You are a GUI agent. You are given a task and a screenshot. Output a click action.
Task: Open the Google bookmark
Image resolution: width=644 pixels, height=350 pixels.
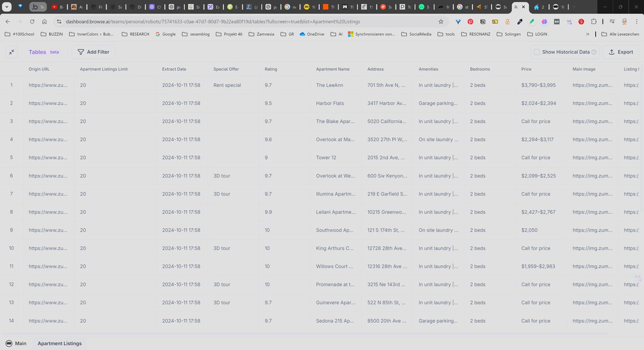tap(165, 34)
